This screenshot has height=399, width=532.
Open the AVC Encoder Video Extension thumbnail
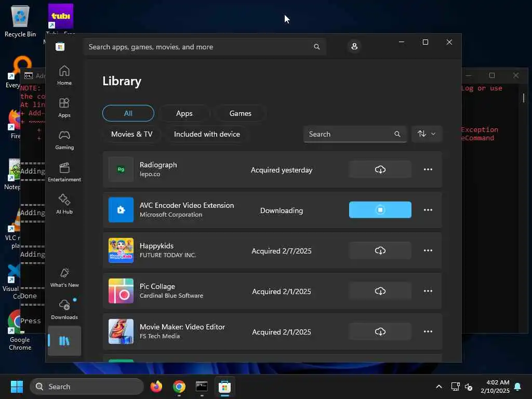tap(121, 210)
